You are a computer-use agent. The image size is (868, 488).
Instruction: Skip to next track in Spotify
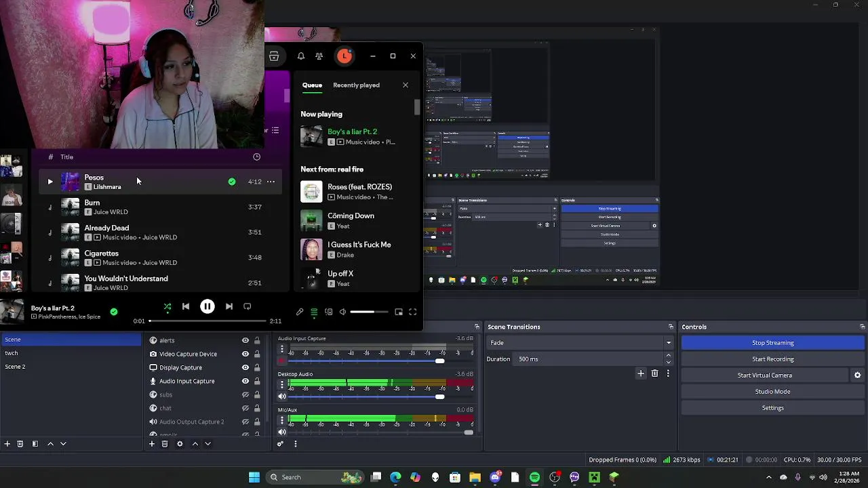click(x=229, y=307)
